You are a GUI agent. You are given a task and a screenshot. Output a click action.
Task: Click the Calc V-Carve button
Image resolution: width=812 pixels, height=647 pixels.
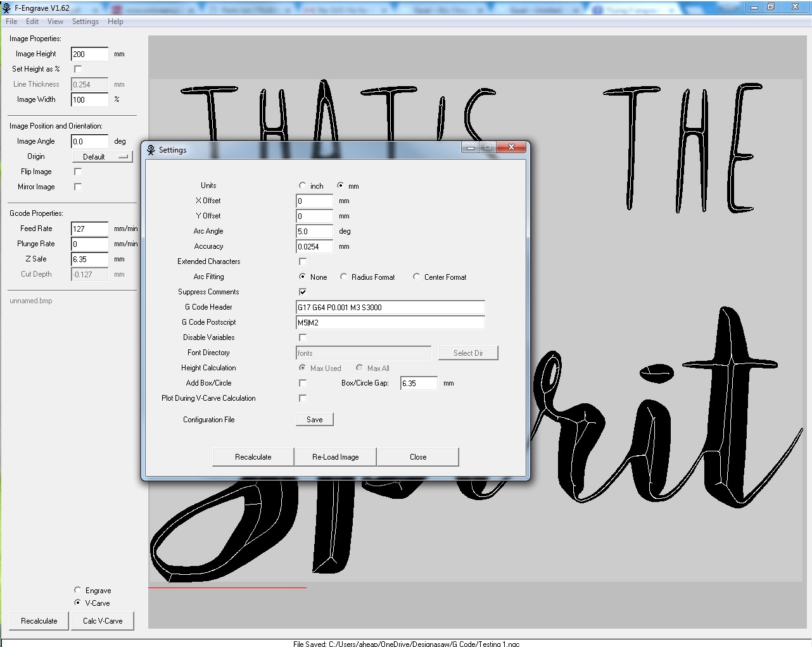click(x=103, y=621)
